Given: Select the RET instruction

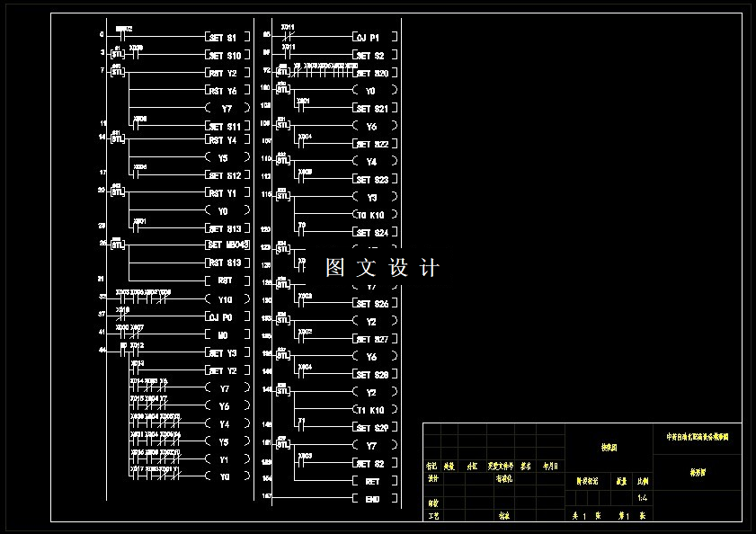Looking at the screenshot, I should coord(375,481).
